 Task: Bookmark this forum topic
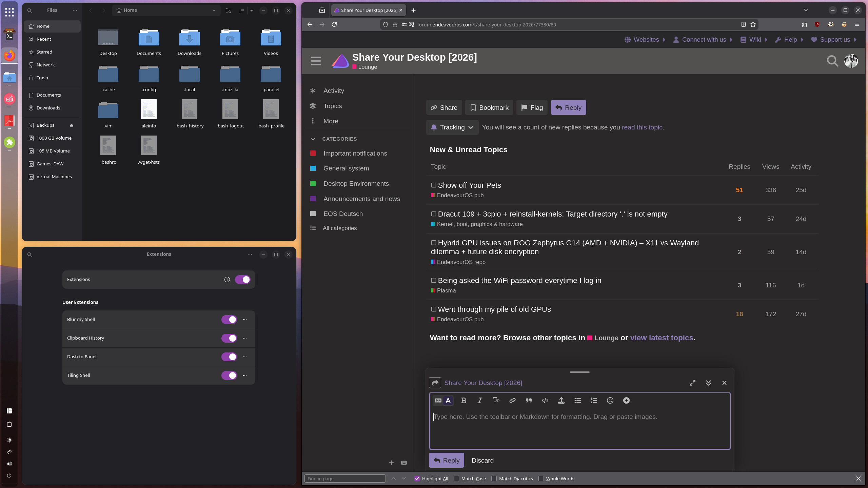(x=489, y=107)
